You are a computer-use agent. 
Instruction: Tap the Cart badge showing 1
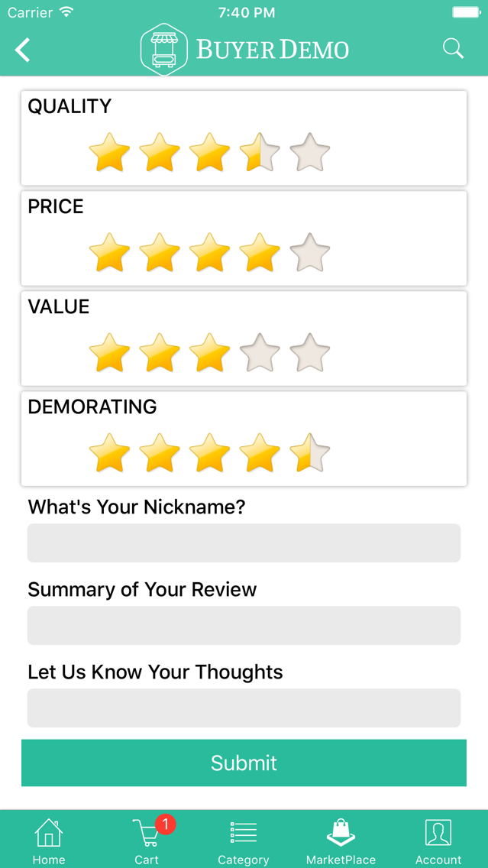click(x=166, y=824)
